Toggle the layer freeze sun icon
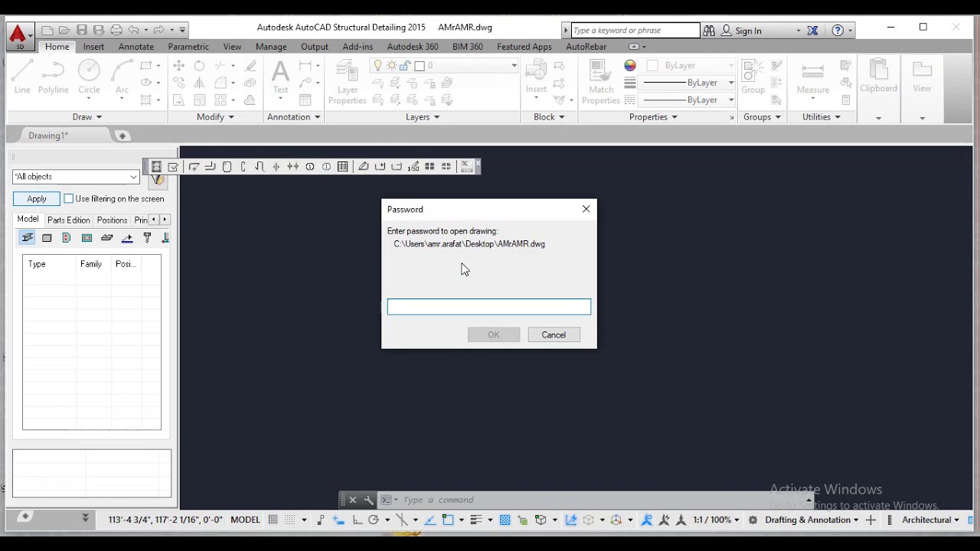980x551 pixels. [x=392, y=66]
